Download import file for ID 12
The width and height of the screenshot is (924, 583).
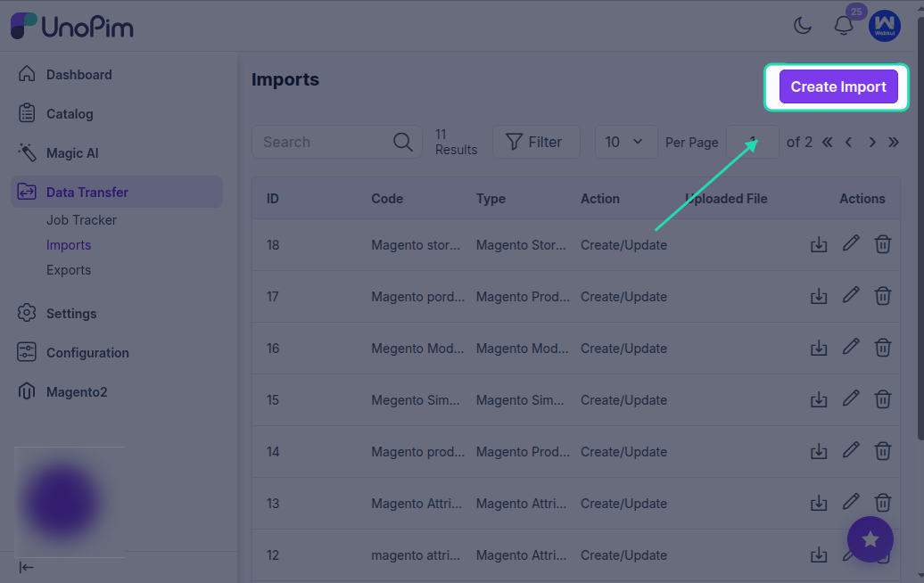[x=819, y=555]
